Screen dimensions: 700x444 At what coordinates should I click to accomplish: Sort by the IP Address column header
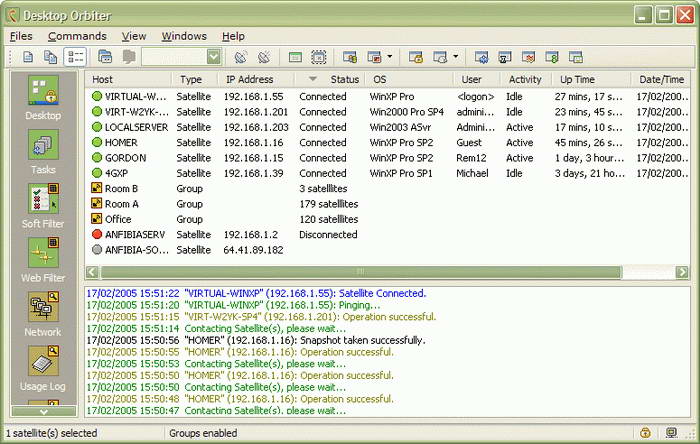256,79
